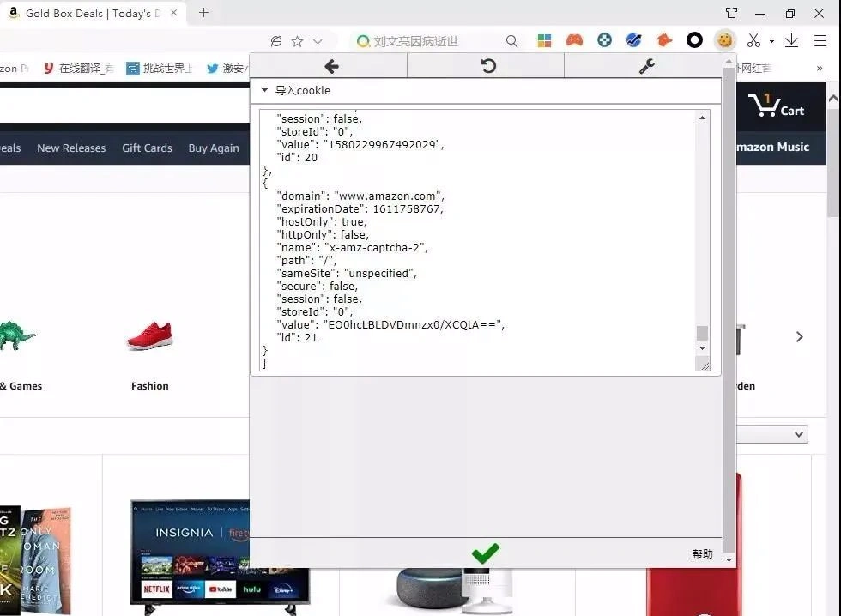
Task: Open the scissors screenshot tool
Action: pos(753,40)
